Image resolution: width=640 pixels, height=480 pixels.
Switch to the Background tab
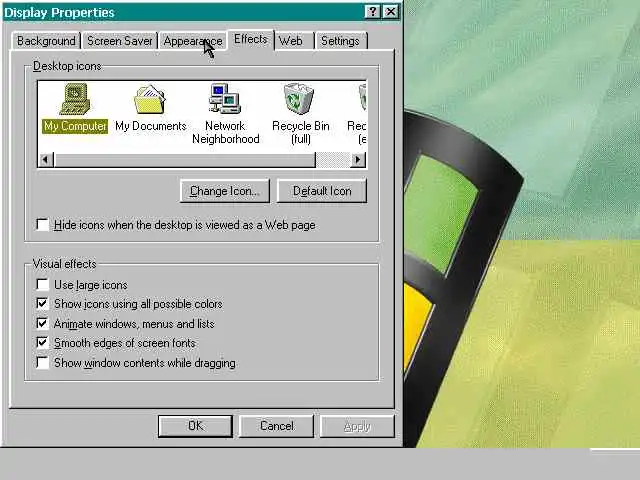tap(46, 41)
